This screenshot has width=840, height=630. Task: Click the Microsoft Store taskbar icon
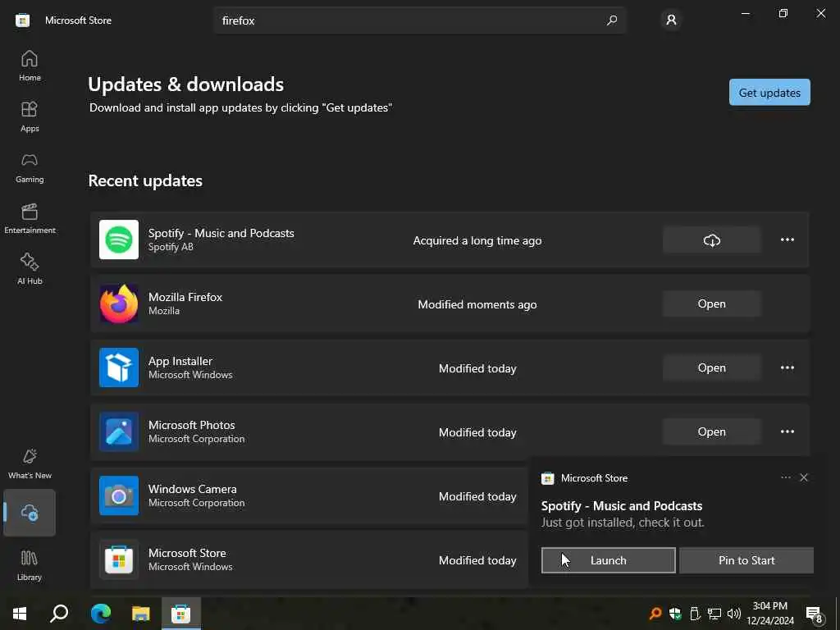(x=180, y=614)
